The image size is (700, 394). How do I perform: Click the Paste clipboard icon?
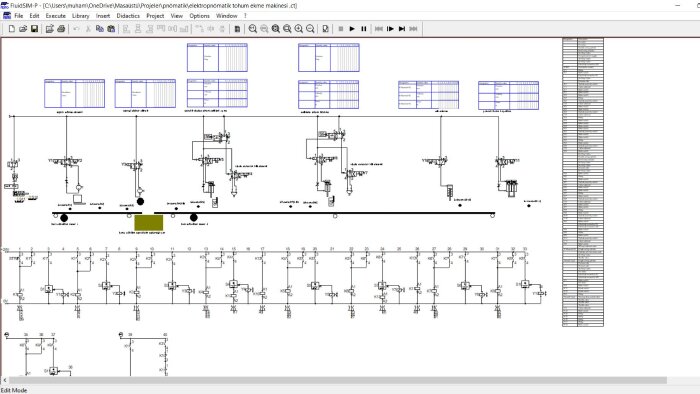click(x=111, y=29)
